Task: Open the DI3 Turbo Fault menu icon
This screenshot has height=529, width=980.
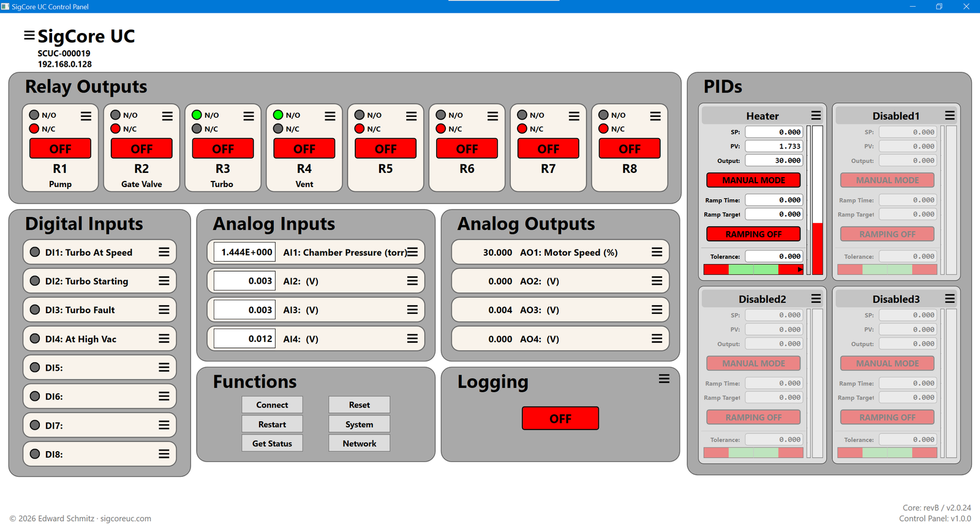Action: pyautogui.click(x=164, y=310)
